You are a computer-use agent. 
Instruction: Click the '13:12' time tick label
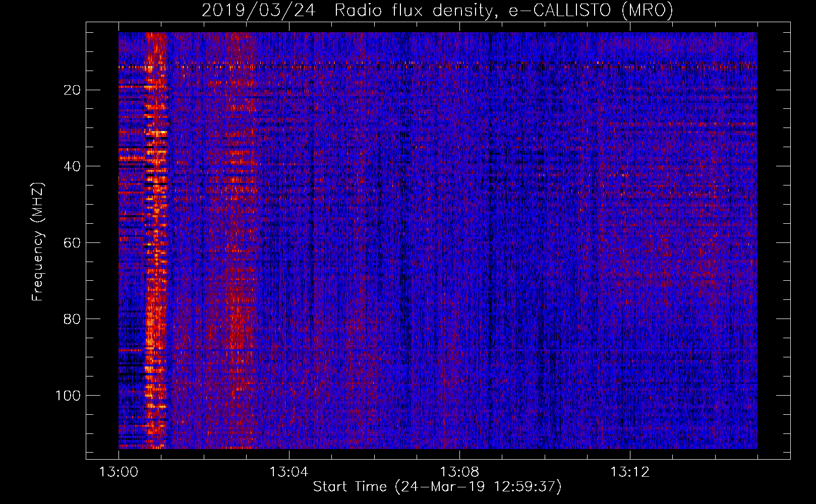tap(629, 472)
